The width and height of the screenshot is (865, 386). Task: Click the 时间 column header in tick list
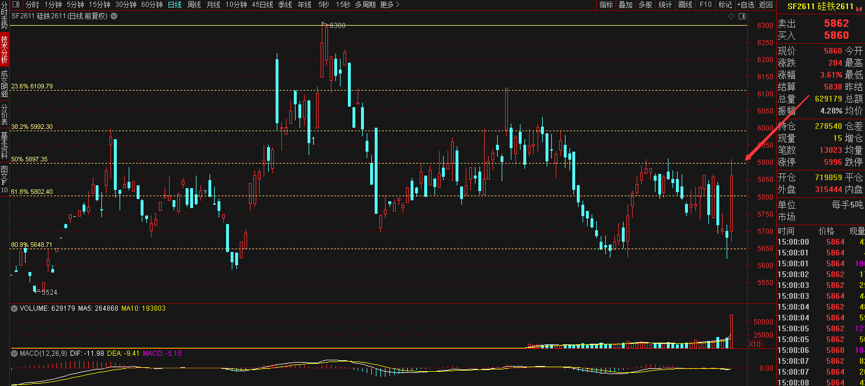click(786, 230)
